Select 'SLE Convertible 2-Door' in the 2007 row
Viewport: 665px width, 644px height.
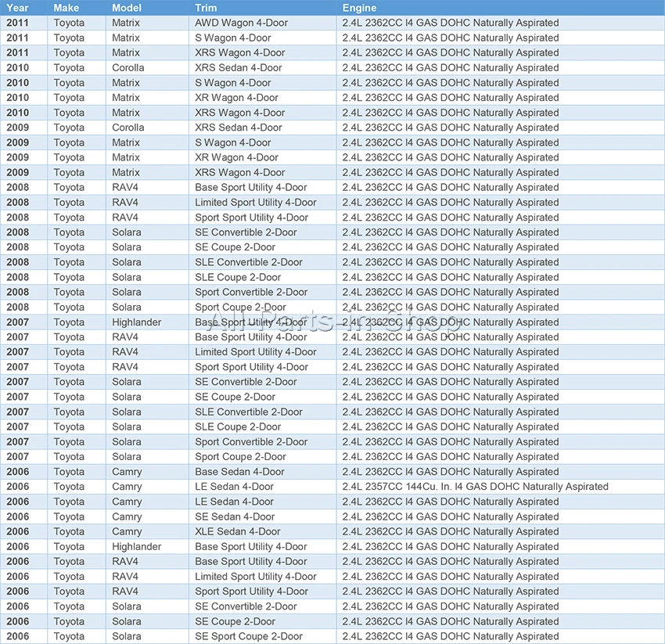click(x=249, y=412)
